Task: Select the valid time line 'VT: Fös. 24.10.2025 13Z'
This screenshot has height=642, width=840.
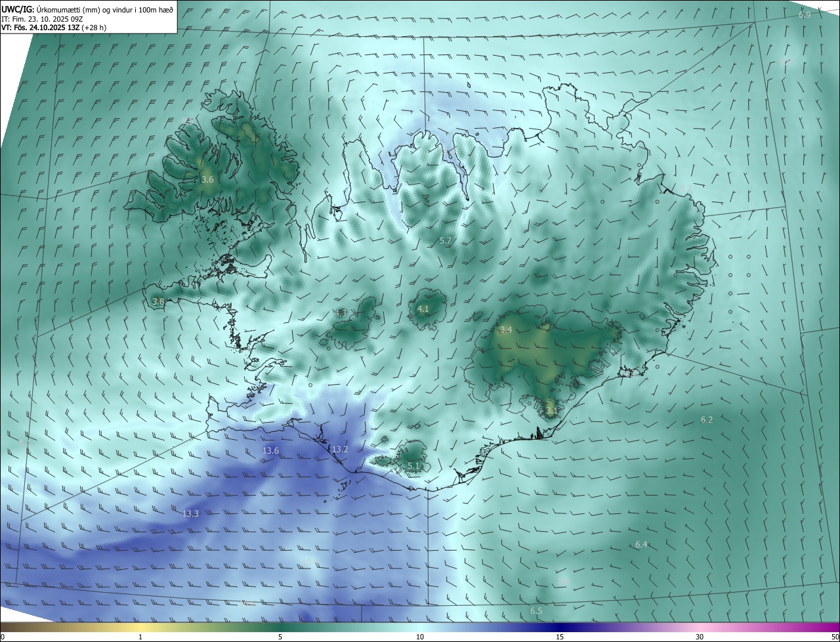Action: [x=41, y=28]
